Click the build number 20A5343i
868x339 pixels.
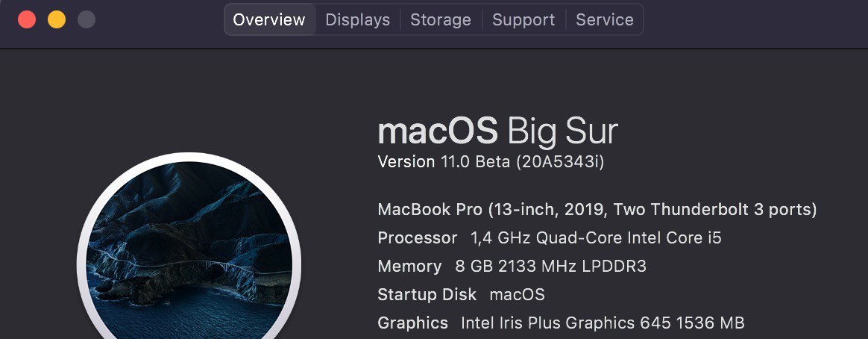[x=560, y=162]
